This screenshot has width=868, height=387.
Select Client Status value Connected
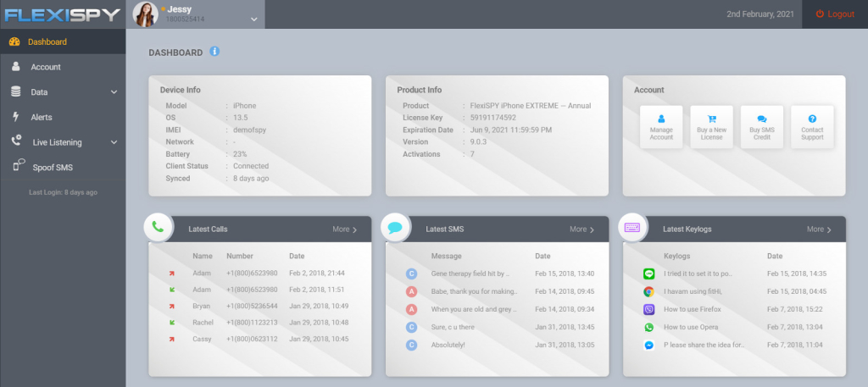click(251, 166)
